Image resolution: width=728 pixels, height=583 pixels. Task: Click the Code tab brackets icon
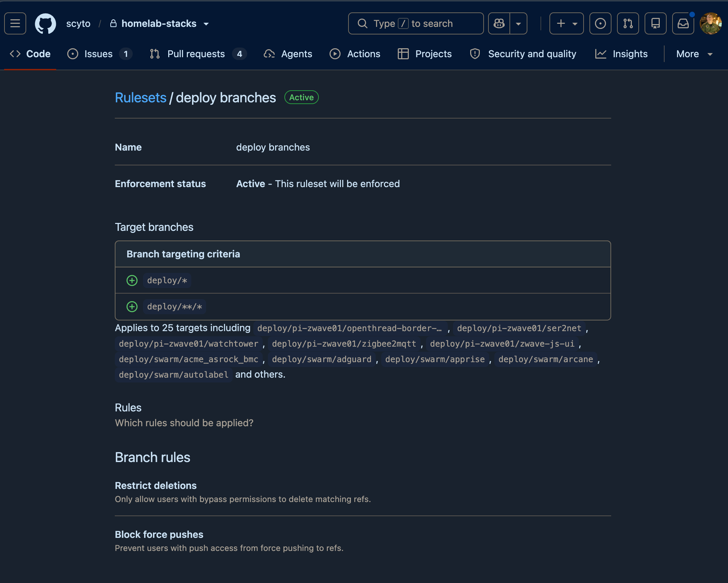coord(15,54)
